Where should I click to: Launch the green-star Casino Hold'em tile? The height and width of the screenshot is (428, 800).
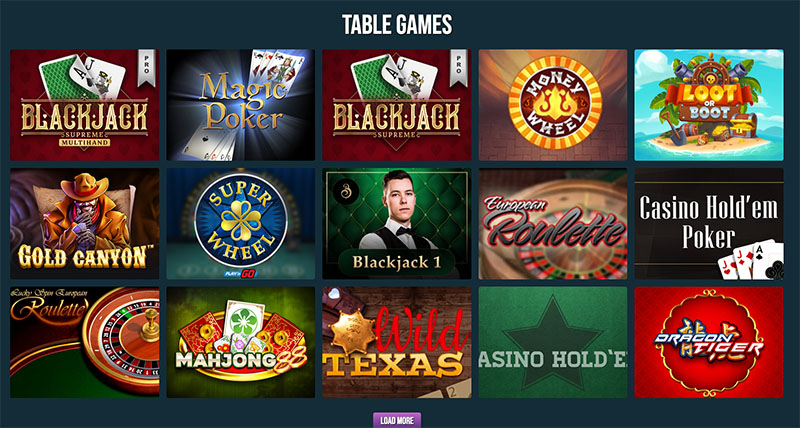click(x=553, y=342)
